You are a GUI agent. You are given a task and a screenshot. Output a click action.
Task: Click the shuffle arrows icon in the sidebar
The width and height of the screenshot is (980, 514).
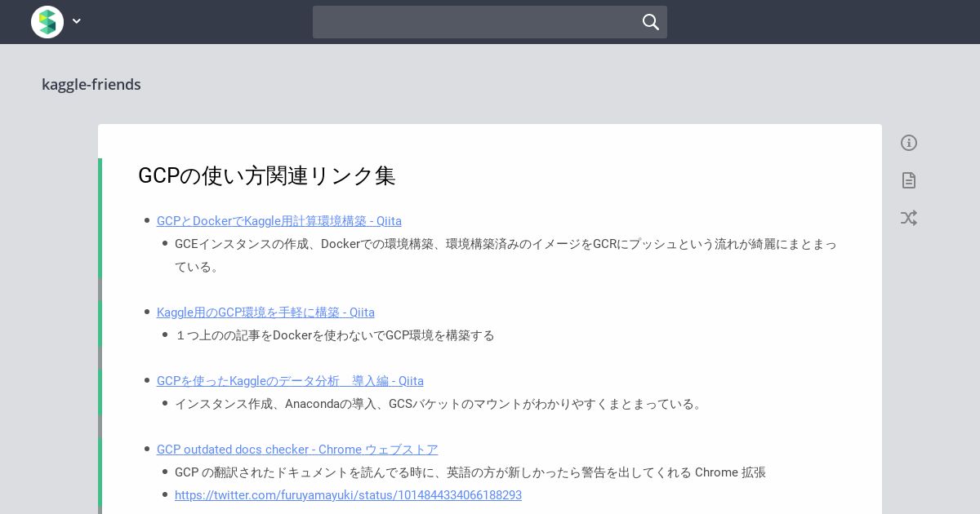(909, 218)
